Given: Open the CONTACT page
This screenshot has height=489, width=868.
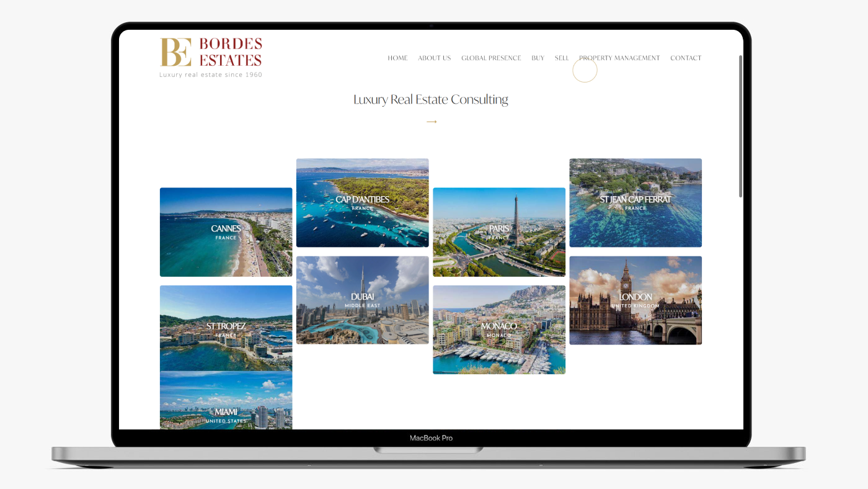Looking at the screenshot, I should (x=686, y=58).
